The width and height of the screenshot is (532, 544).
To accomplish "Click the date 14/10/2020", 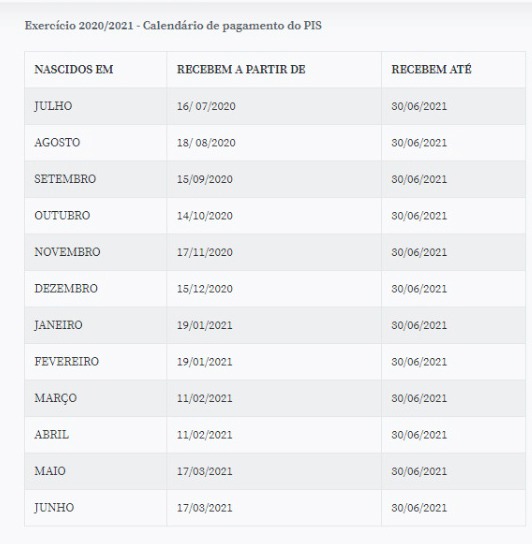I will click(x=205, y=216).
